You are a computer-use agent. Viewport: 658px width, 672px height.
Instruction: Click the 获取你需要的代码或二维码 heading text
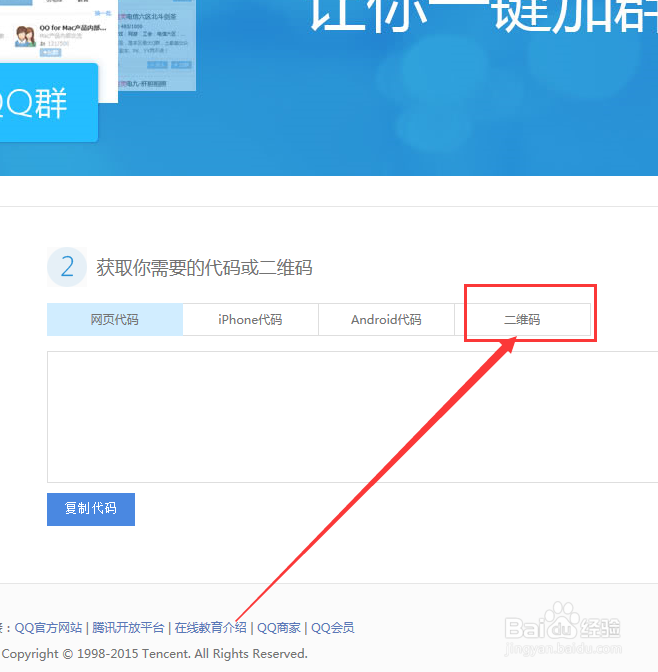[x=204, y=268]
